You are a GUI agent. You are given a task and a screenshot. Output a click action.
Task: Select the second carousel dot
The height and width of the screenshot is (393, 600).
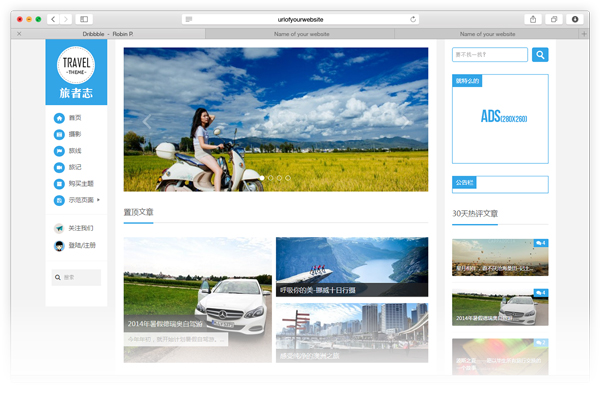point(271,178)
